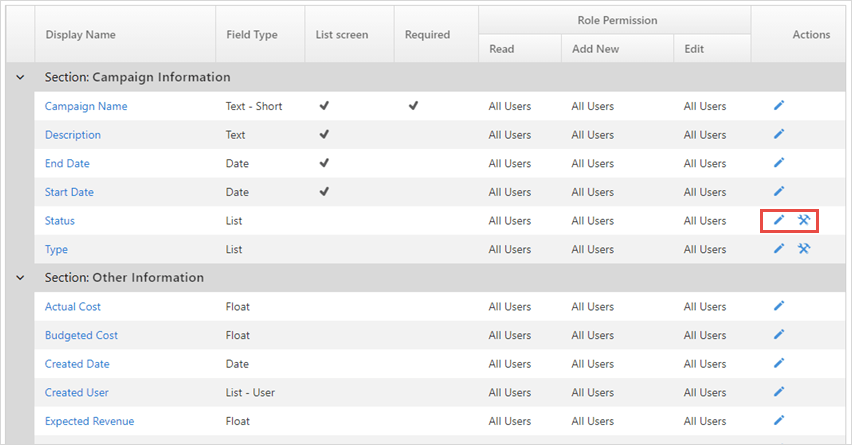Click the Created Date field link
Viewport: 852px width, 445px height.
(x=77, y=364)
